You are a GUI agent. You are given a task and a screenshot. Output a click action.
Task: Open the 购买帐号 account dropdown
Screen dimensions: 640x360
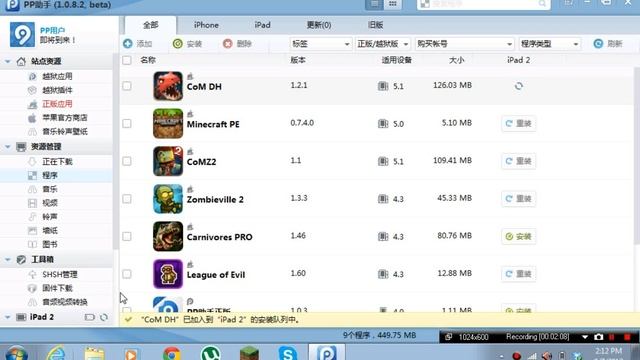click(464, 44)
